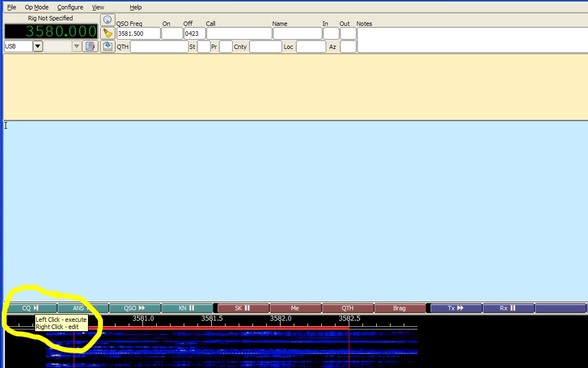Click the Out report field
The width and height of the screenshot is (588, 368).
348,34
